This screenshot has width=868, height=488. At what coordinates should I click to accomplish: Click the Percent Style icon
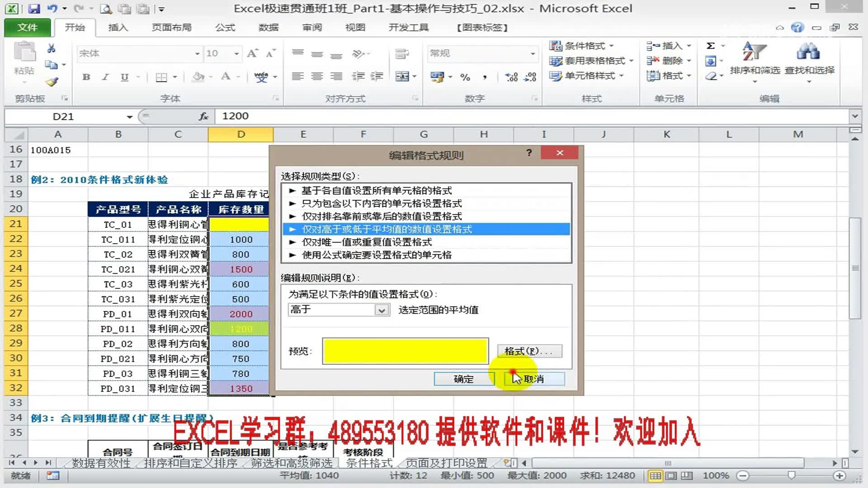(465, 77)
